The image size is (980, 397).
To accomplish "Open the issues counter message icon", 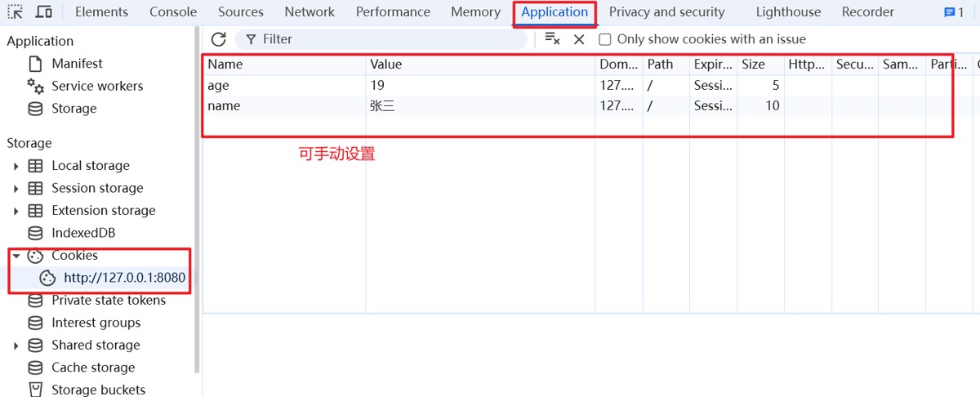I will [x=954, y=12].
